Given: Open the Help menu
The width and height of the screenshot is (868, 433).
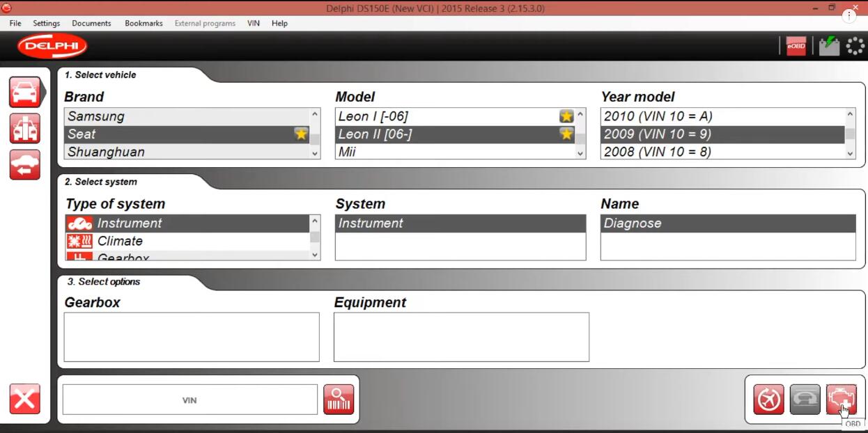Looking at the screenshot, I should click(x=279, y=23).
